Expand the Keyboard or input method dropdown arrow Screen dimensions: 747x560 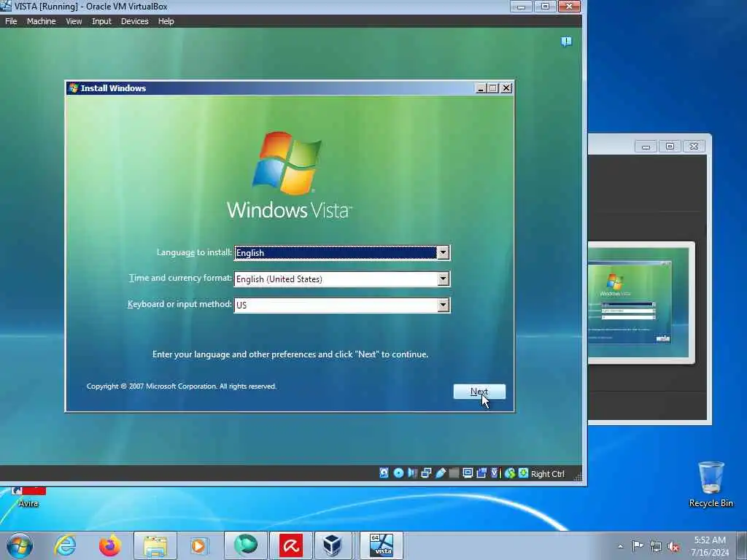coord(443,306)
